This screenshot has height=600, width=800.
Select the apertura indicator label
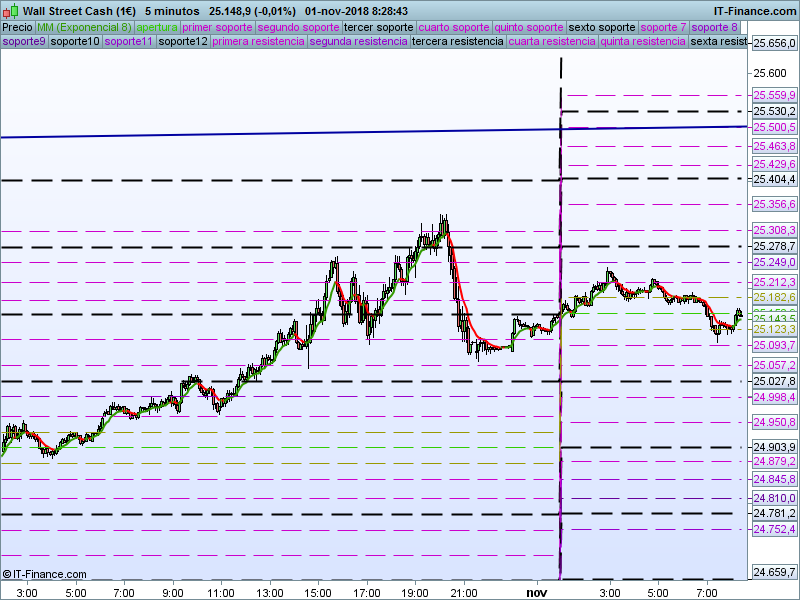coord(157,28)
